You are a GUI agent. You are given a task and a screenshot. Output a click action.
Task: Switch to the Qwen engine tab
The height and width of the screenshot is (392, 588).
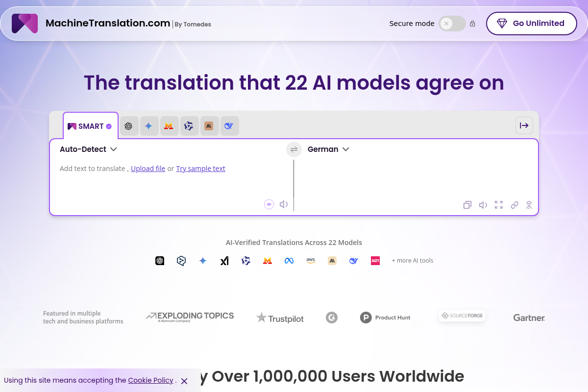point(189,126)
